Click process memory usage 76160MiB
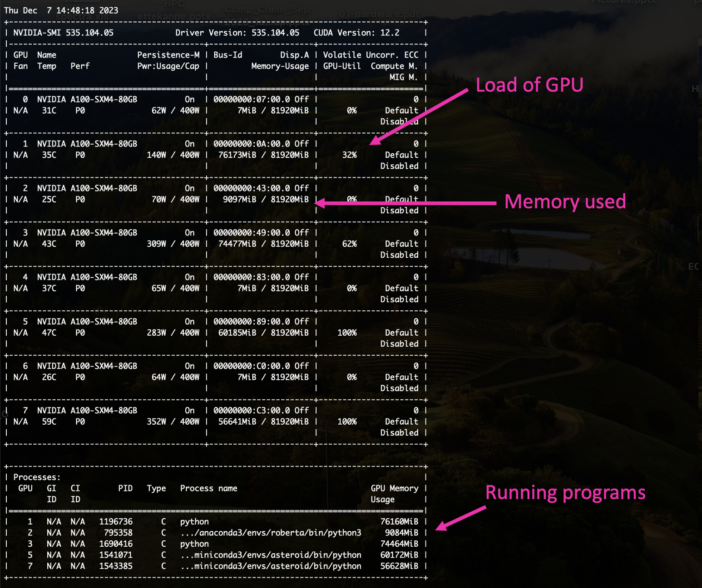 coord(399,522)
